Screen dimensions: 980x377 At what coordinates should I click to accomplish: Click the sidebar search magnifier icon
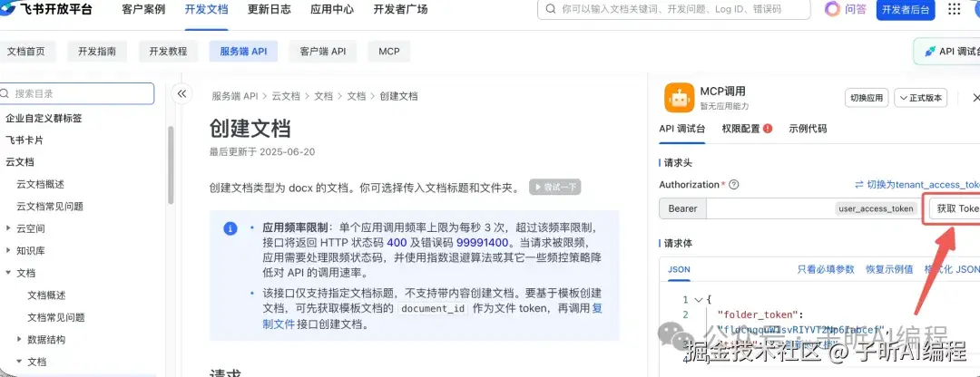pyautogui.click(x=5, y=93)
